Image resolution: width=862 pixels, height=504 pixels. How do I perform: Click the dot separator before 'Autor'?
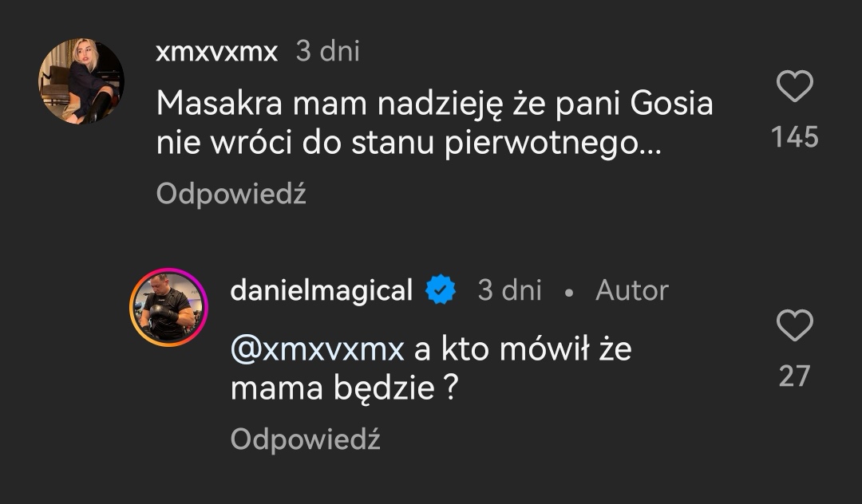click(568, 292)
